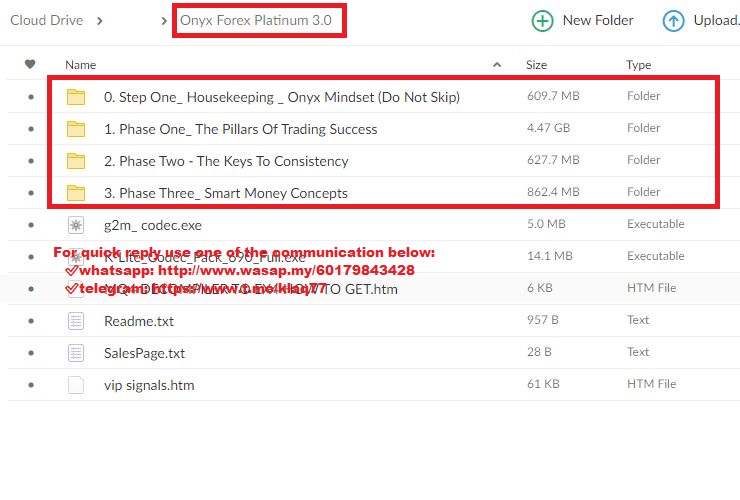Click the 14.1 MB size value
The image size is (740, 500).
pyautogui.click(x=550, y=256)
